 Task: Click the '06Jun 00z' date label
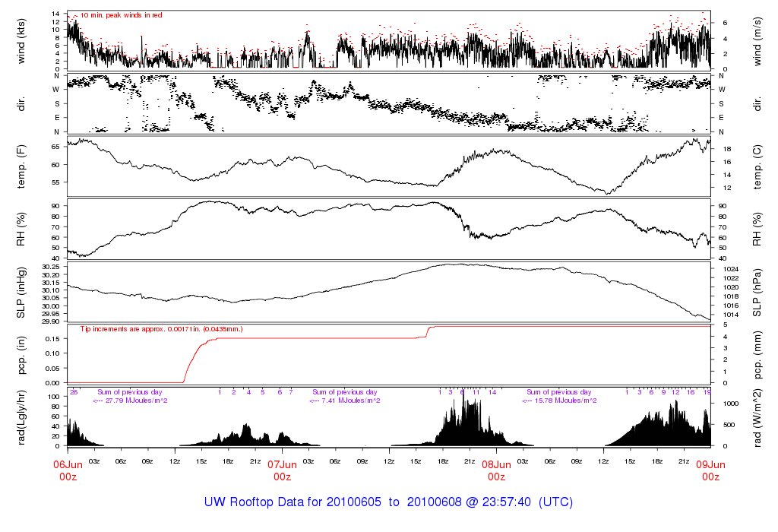[x=68, y=470]
